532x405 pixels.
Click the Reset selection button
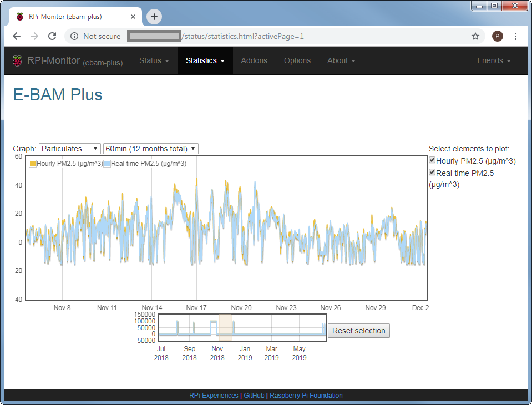click(358, 331)
